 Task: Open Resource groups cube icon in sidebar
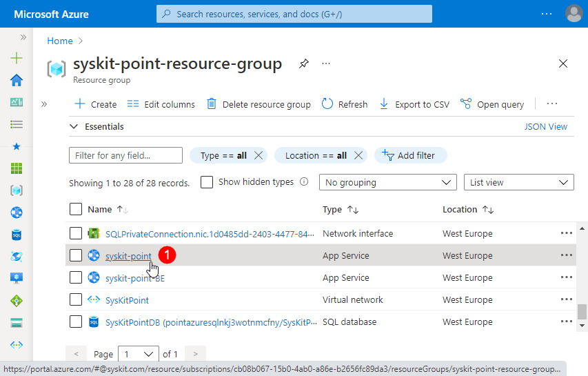(x=17, y=190)
